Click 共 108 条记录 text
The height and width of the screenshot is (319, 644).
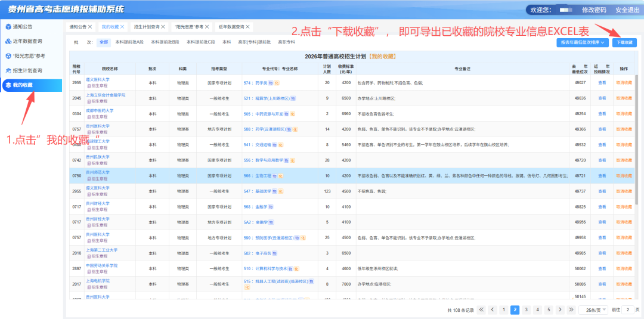[460, 310]
